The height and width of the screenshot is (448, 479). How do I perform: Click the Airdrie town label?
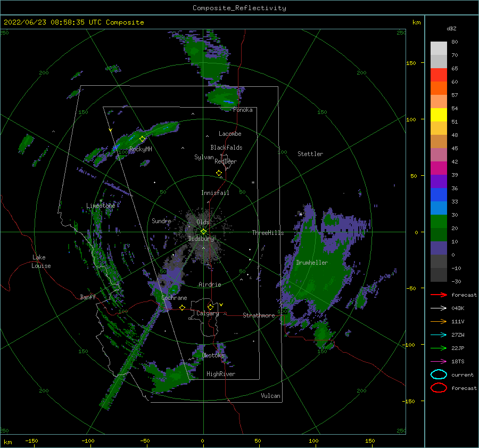[210, 284]
